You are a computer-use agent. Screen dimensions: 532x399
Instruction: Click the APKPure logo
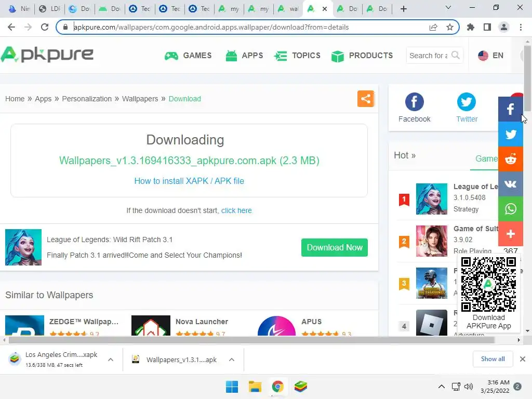pos(47,55)
